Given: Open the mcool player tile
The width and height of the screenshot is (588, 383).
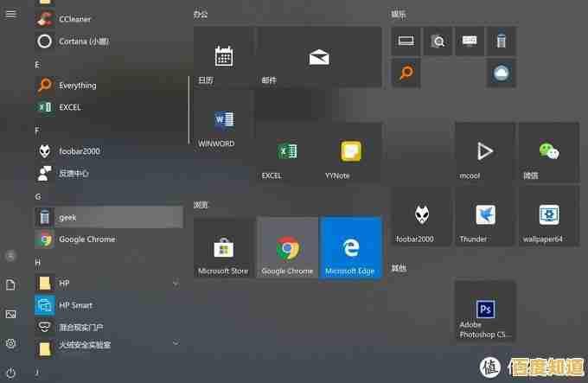Looking at the screenshot, I should coord(485,152).
